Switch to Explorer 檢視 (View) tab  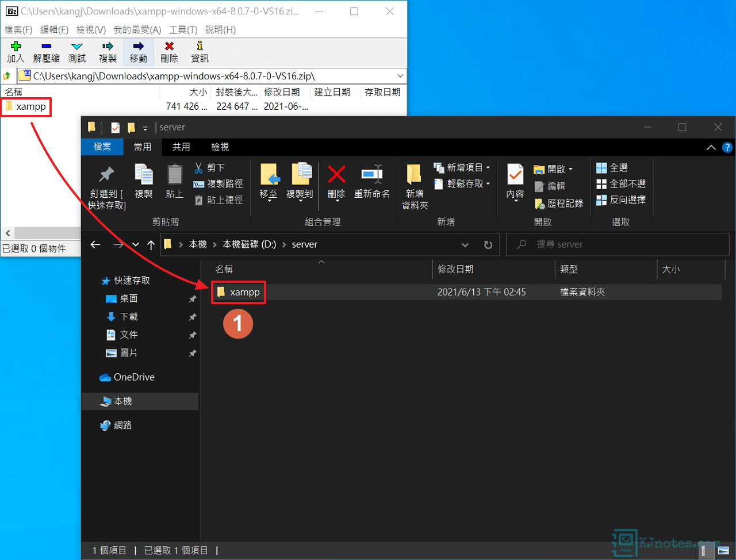tap(220, 147)
